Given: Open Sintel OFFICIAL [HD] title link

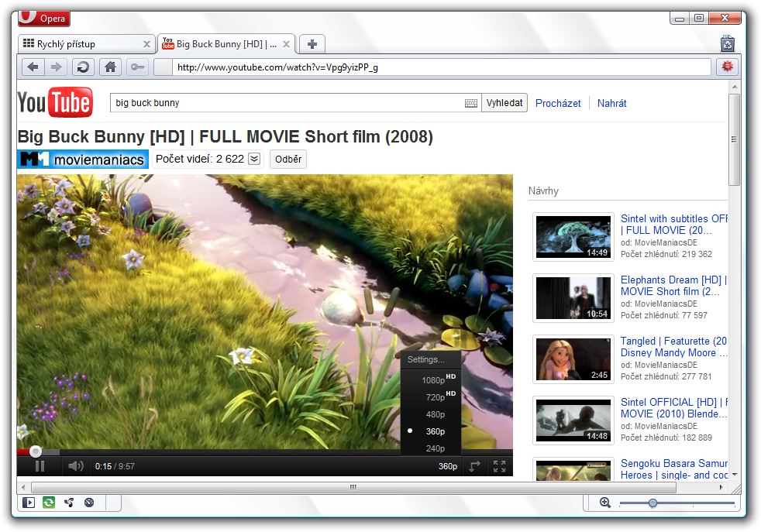Looking at the screenshot, I should point(674,408).
